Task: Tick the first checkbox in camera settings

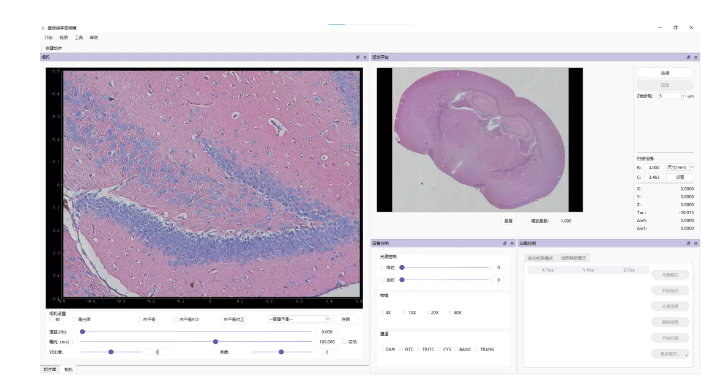Action: pos(51,319)
